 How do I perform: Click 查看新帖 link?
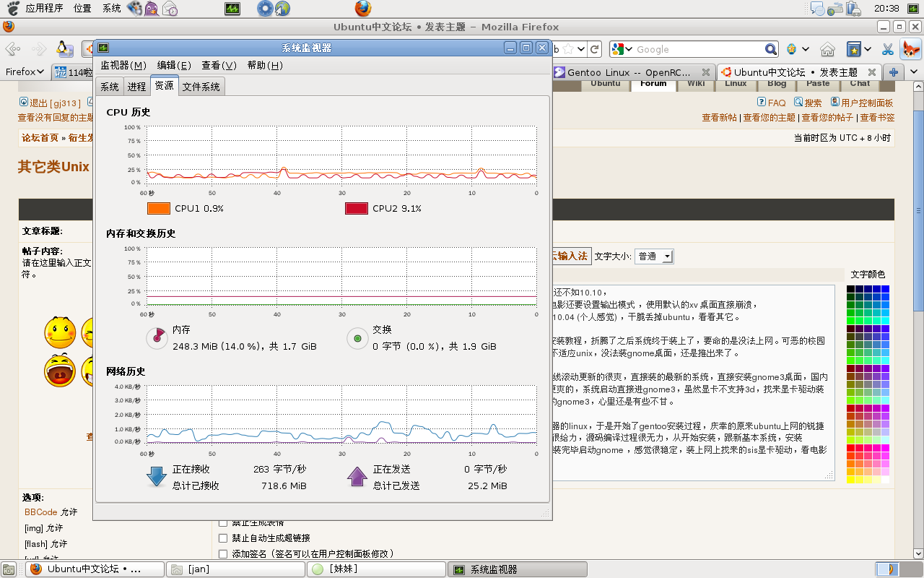[x=720, y=117]
